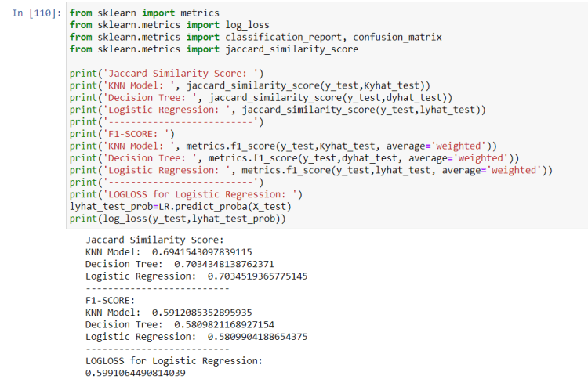Click the KNN Model 0.5912085352895935 output
This screenshot has width=588, height=383.
[169, 312]
